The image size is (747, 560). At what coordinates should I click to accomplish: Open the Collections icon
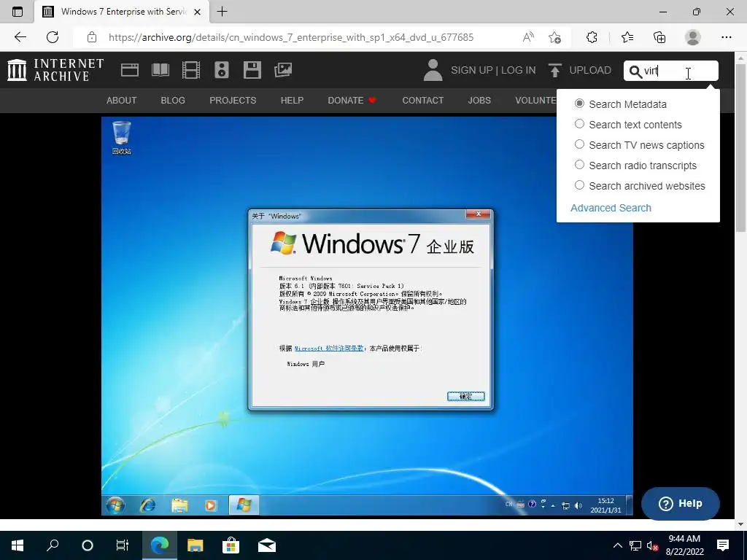coord(659,37)
